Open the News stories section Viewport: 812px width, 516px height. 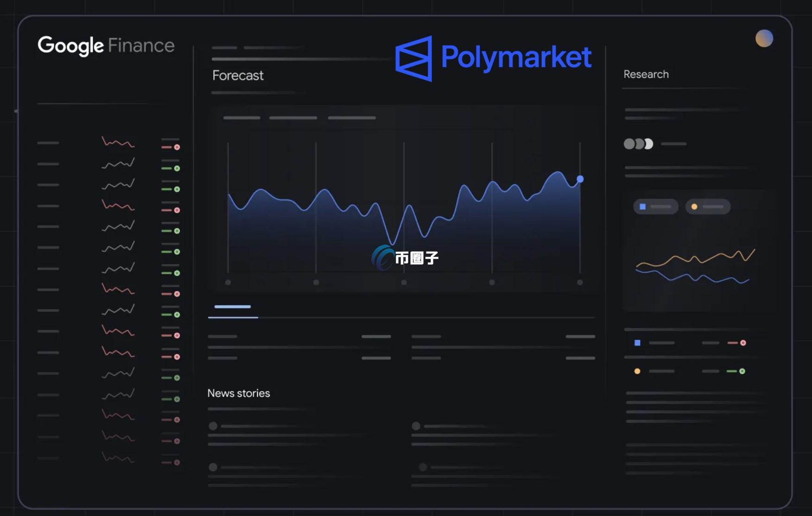click(239, 393)
